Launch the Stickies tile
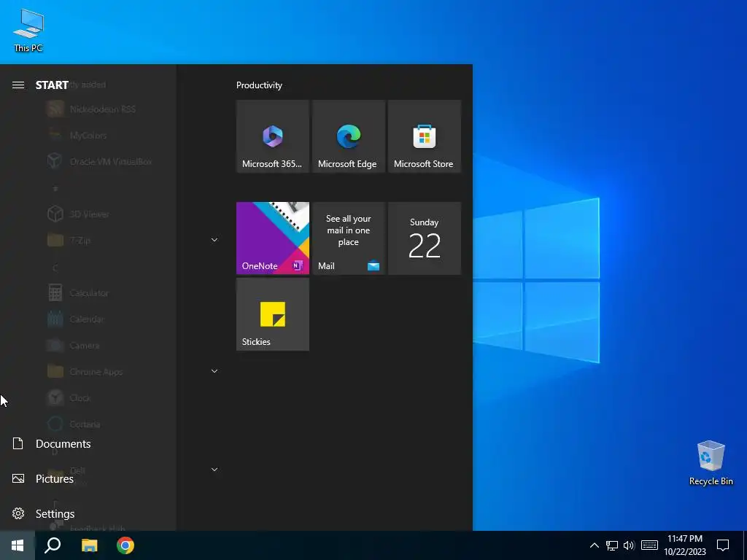The height and width of the screenshot is (560, 747). [x=273, y=314]
